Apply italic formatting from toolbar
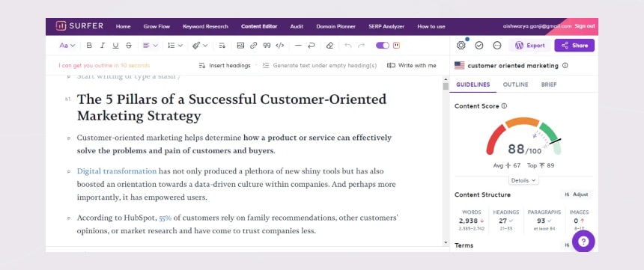644x270 pixels. point(103,46)
